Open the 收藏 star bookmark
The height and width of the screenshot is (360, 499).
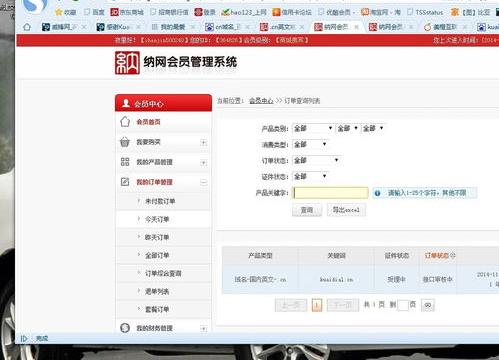[66, 12]
